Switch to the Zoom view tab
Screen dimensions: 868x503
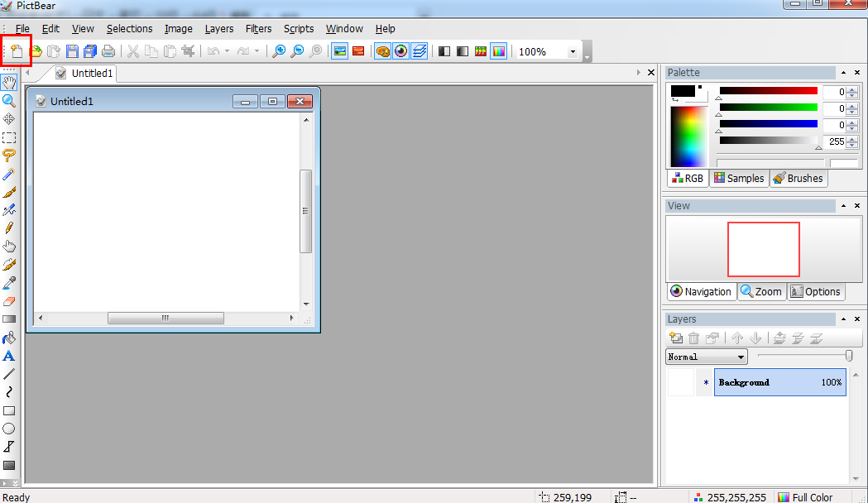pyautogui.click(x=762, y=291)
